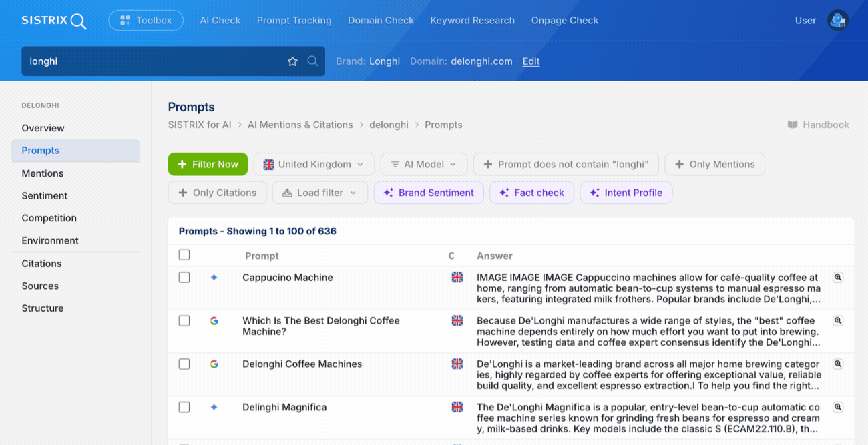Click the Gemini sparkle icon for Delinghi Magnifica
The height and width of the screenshot is (445, 868).
[214, 407]
